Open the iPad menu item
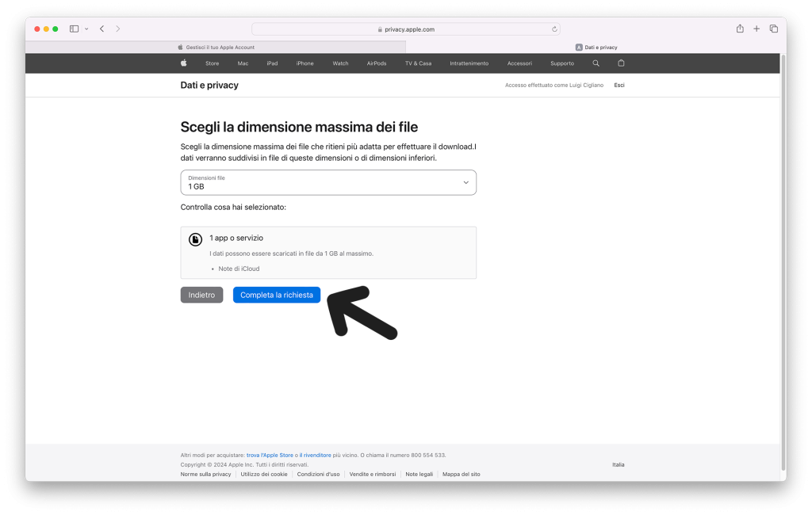812x515 pixels. click(273, 63)
